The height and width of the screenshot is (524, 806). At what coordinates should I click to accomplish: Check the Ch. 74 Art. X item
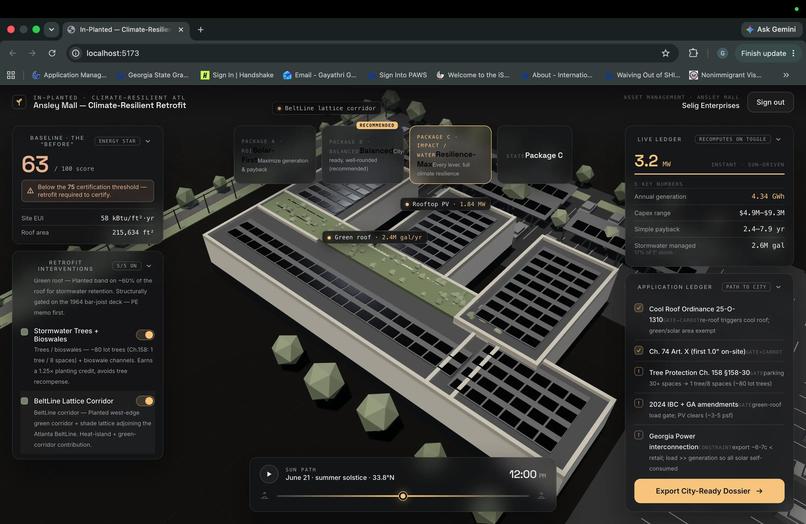pyautogui.click(x=638, y=350)
